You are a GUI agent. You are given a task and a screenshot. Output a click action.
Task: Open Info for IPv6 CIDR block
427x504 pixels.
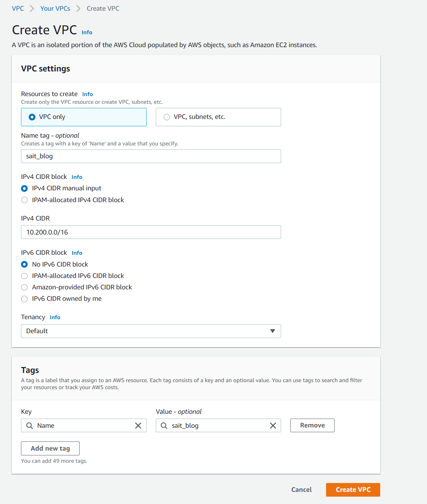pyautogui.click(x=77, y=253)
